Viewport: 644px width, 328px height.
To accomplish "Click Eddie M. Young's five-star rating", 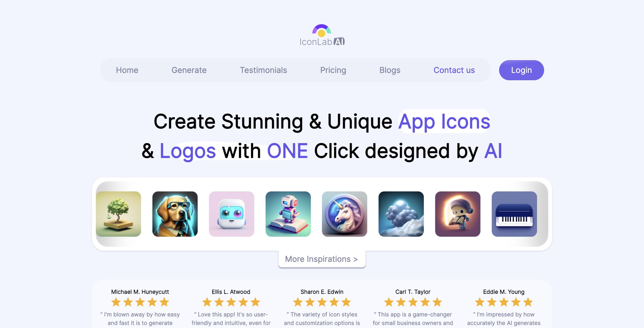I will coord(504,302).
